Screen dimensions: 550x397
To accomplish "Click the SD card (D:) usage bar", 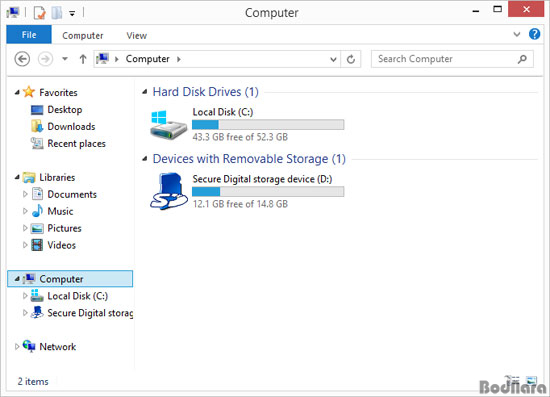I will pyautogui.click(x=268, y=191).
